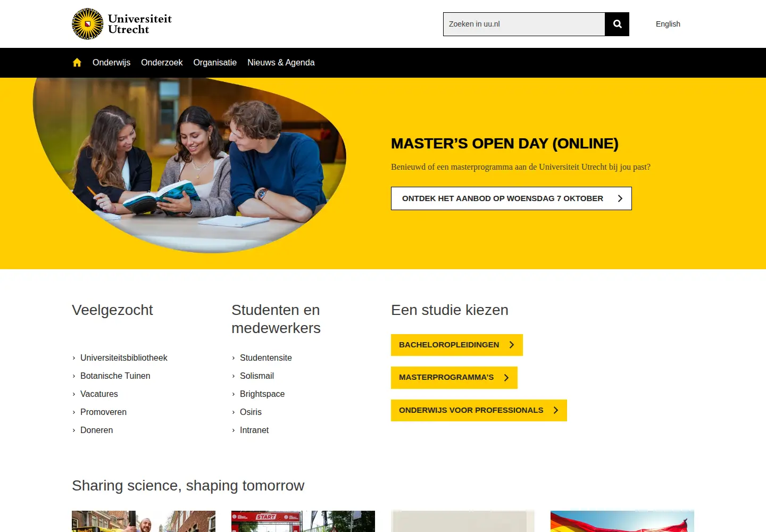Click the 'Benieuwd of een masterprogramma' subtitle text

coord(521,167)
